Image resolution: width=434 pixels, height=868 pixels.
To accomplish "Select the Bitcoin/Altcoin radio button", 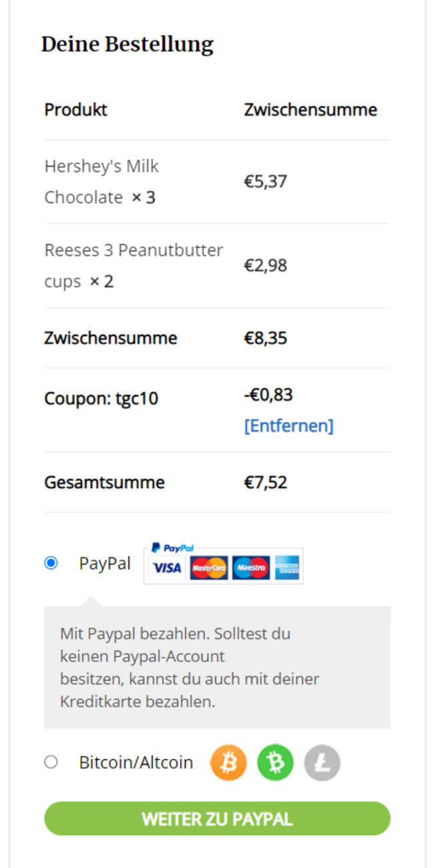I will point(51,762).
